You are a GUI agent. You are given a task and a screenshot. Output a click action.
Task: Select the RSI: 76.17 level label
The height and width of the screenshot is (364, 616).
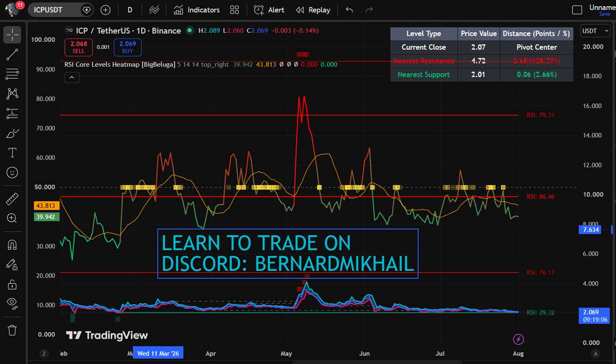coord(540,273)
